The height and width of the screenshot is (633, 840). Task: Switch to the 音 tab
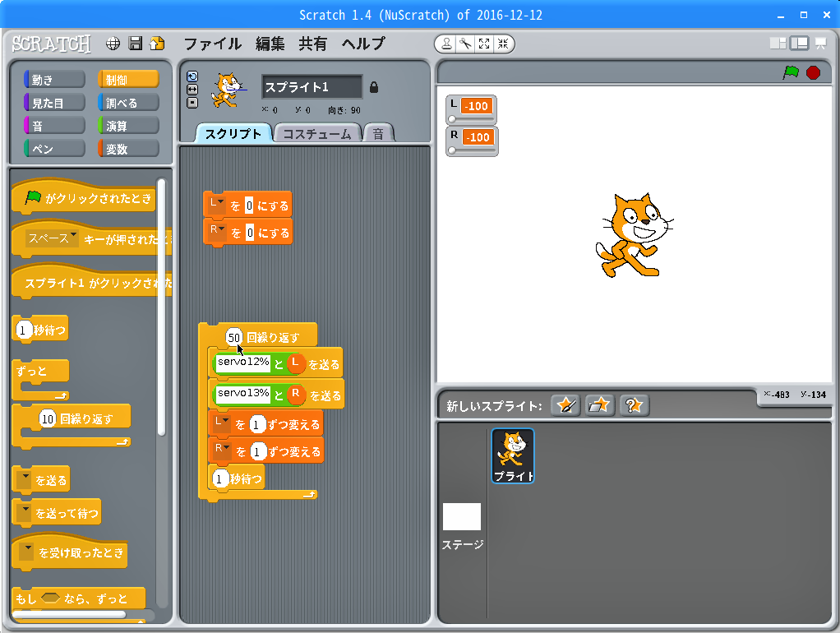coord(378,133)
